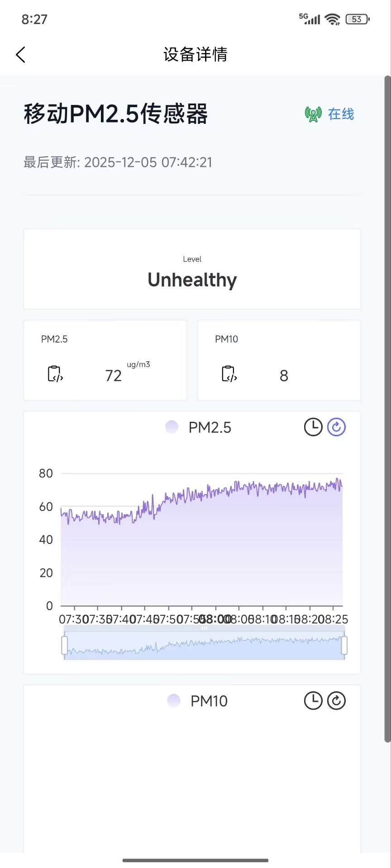This screenshot has height=868, width=391.
Task: Click the right handle of chart zoom slider
Action: 344,645
